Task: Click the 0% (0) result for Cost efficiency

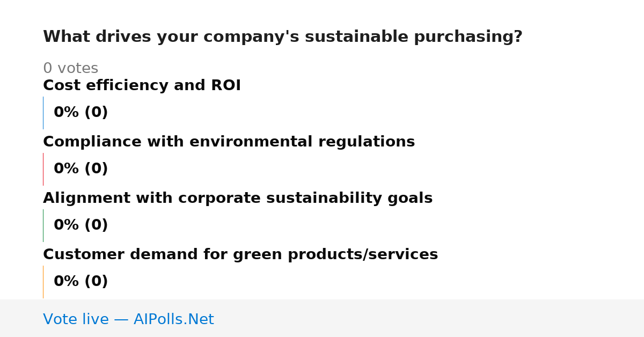Action: 80,113
